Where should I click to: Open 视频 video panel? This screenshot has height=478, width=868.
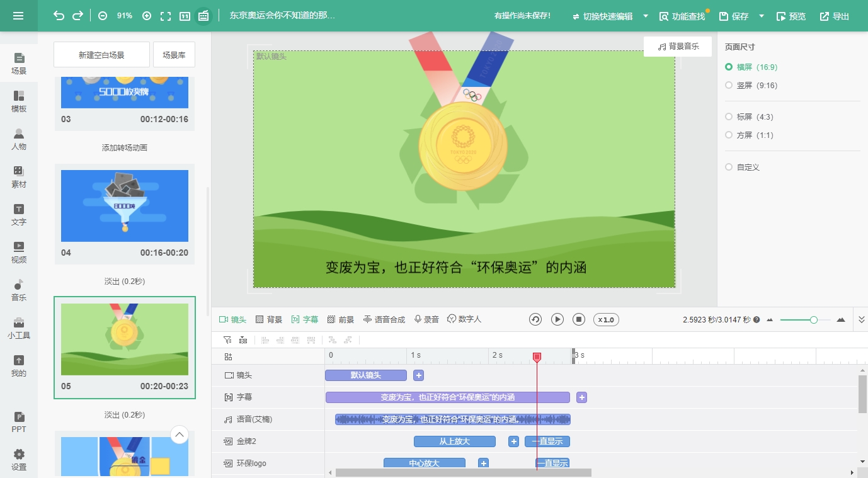coord(19,253)
